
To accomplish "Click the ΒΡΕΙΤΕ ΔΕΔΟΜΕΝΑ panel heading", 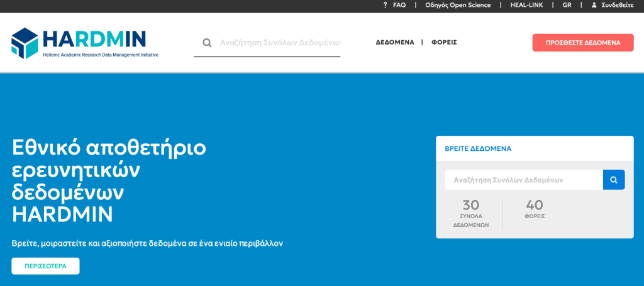I will pos(478,149).
